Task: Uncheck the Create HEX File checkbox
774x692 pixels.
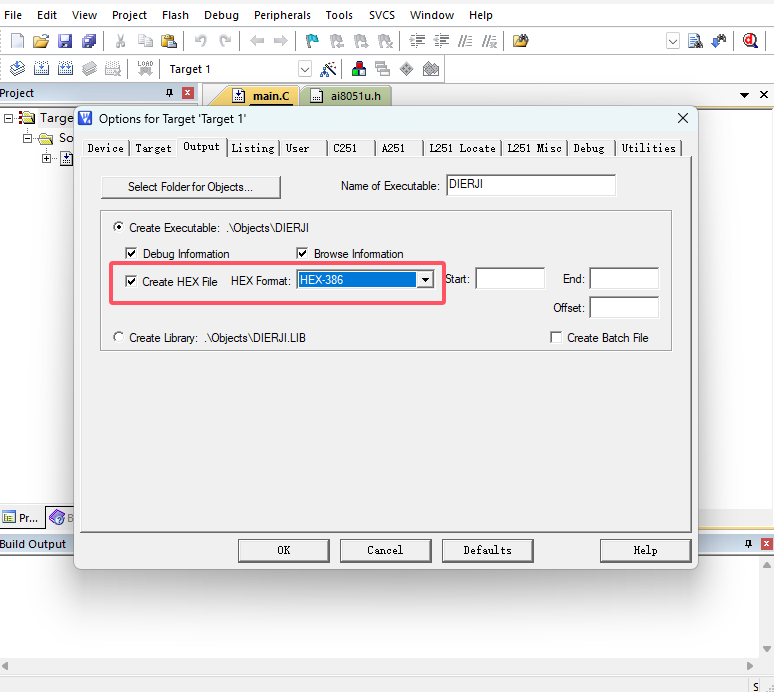Action: tap(131, 281)
